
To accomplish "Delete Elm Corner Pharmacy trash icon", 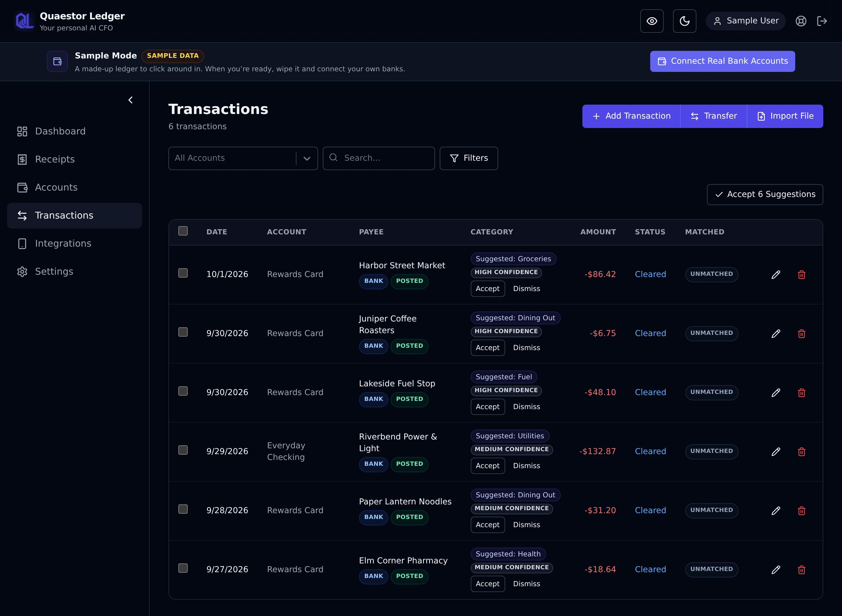I will tap(801, 570).
